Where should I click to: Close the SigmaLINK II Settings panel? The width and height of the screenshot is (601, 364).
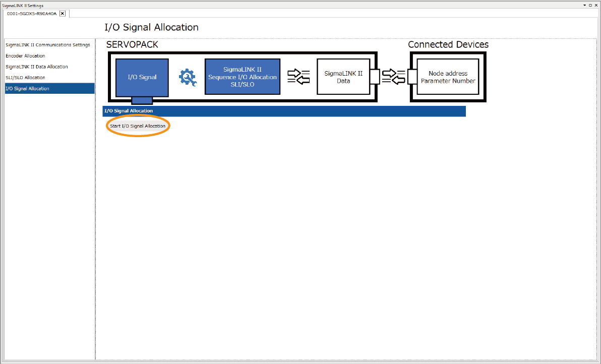pyautogui.click(x=596, y=5)
